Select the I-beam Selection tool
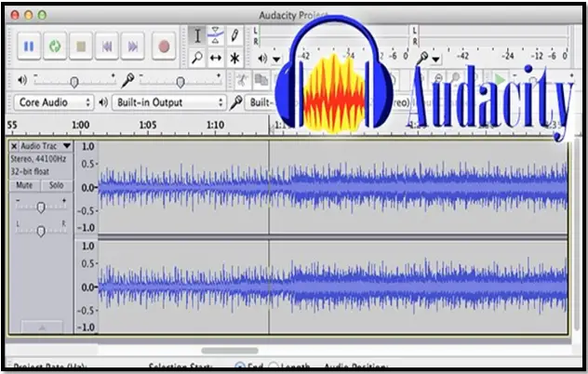The height and width of the screenshot is (374, 588). pos(197,35)
